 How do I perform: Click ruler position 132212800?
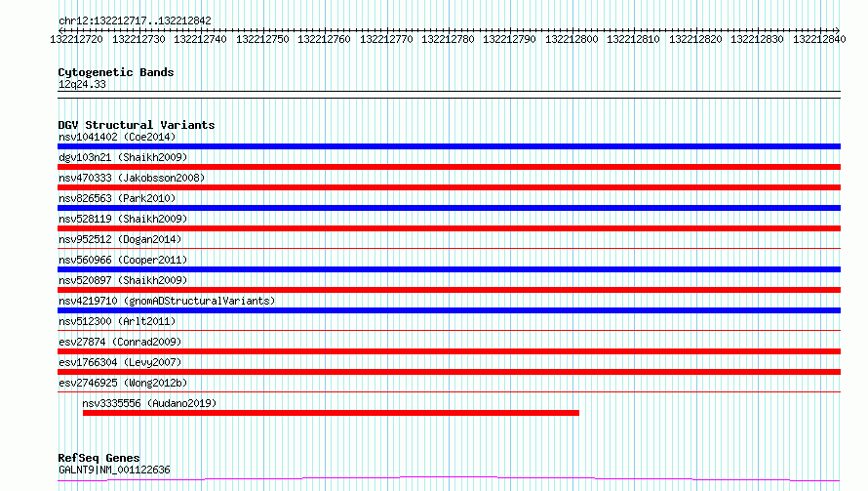(x=572, y=39)
